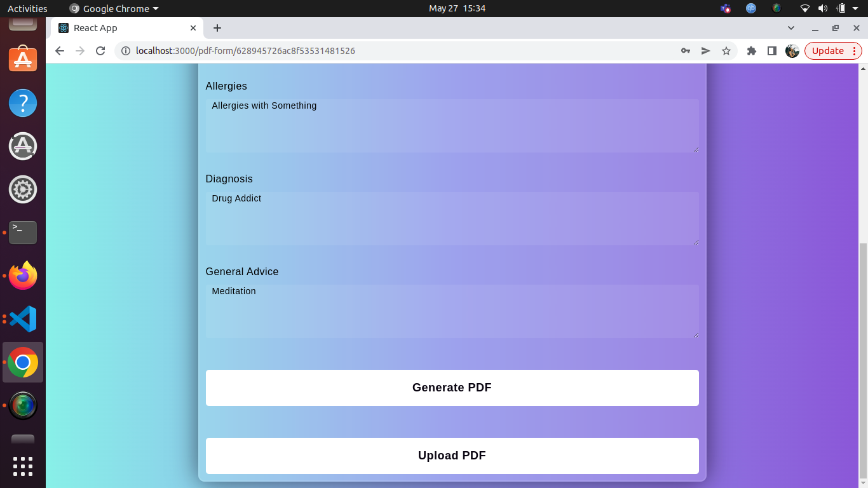Screen dimensions: 868x488
Task: Open the Activities overview
Action: click(x=27, y=9)
